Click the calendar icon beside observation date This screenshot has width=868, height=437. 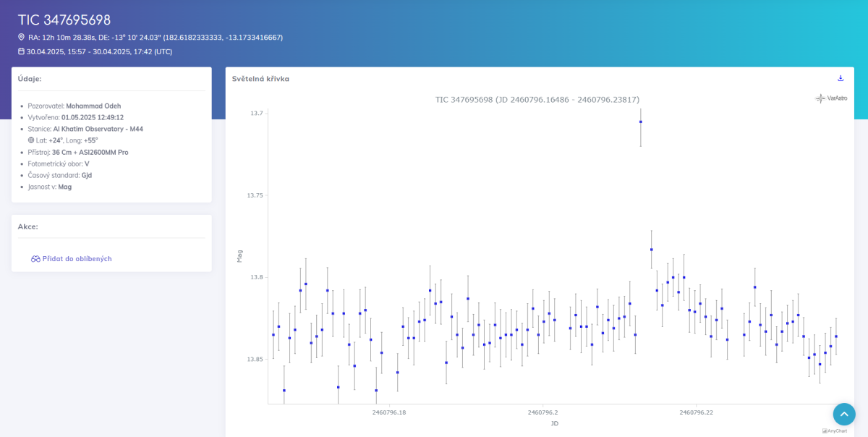21,51
